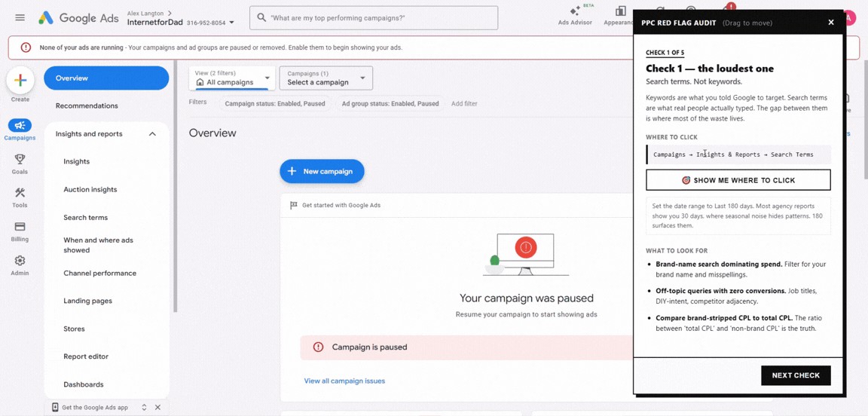Click the New campaign button

click(322, 171)
